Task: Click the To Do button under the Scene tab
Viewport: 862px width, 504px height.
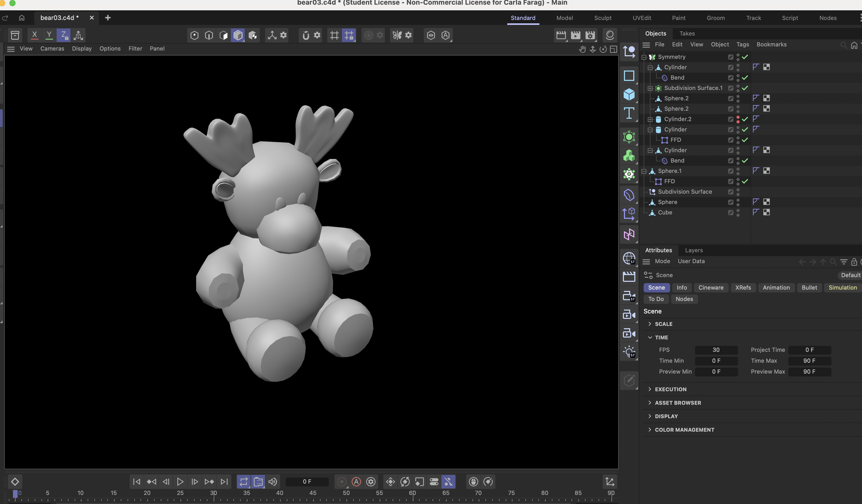Action: [x=656, y=299]
